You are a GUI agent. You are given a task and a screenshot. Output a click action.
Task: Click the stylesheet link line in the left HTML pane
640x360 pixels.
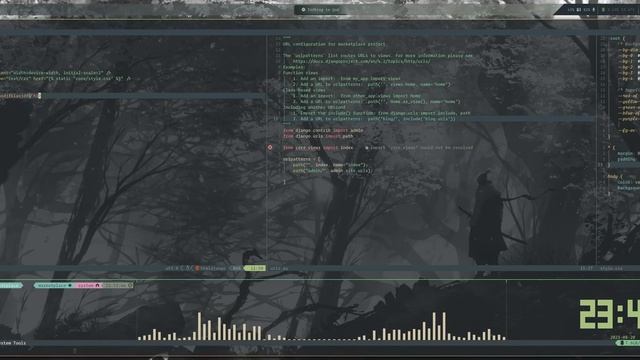click(65, 78)
